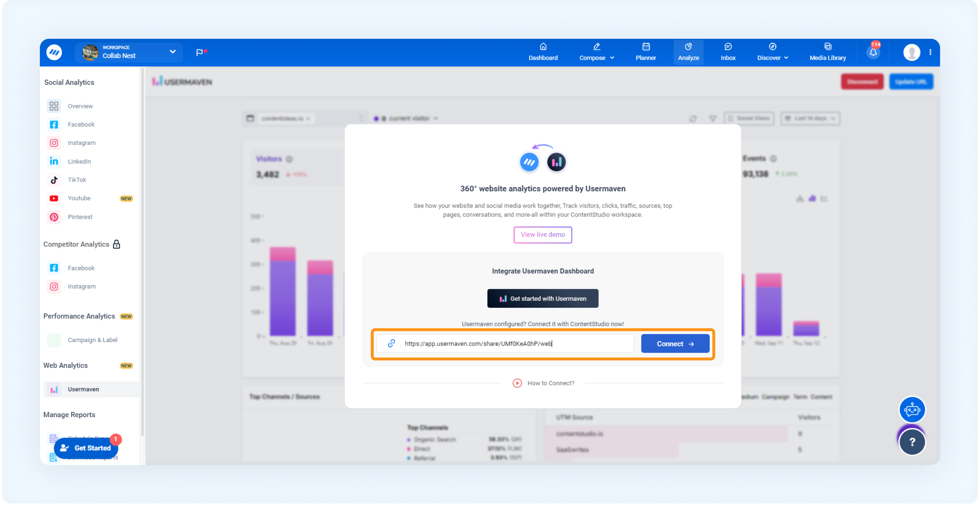
Task: Click the ContentStudio logo icon
Action: click(x=54, y=52)
